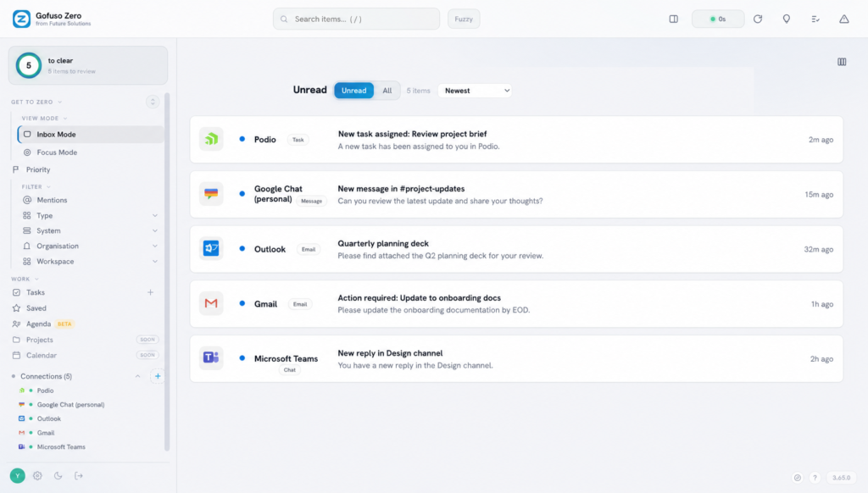
Task: Open the checklist icon in top bar
Action: click(815, 19)
